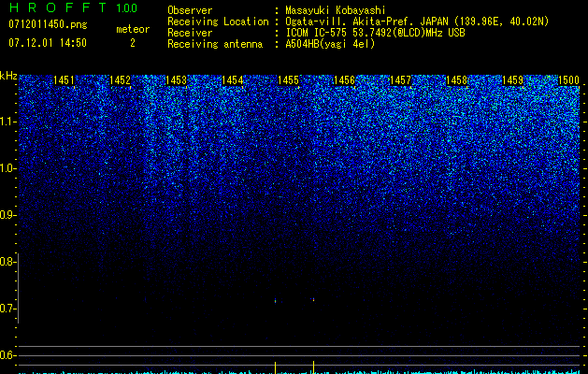Click timestamp 07.12.01 14:50
This screenshot has height=374, width=588.
coord(48,43)
